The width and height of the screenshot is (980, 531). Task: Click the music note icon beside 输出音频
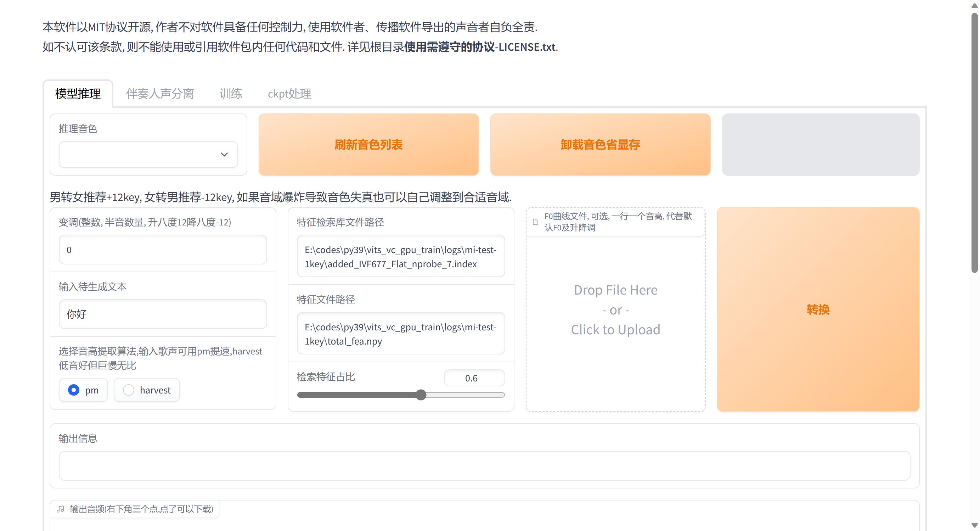point(61,509)
